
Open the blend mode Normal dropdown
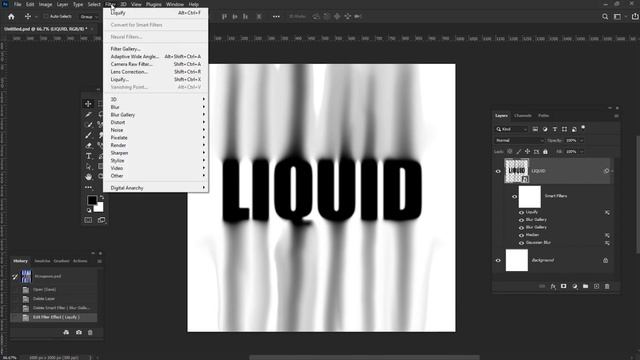tap(520, 140)
